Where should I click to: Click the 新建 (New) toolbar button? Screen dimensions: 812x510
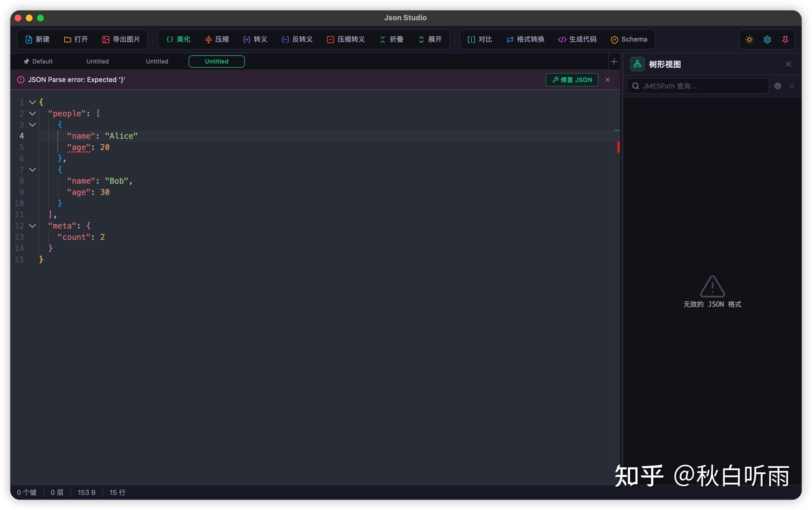37,40
